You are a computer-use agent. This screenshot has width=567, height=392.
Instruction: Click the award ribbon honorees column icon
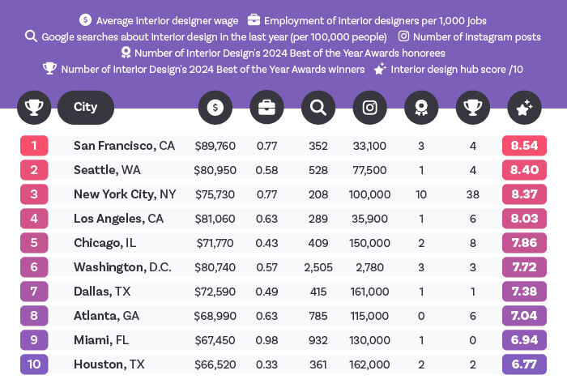coord(421,107)
